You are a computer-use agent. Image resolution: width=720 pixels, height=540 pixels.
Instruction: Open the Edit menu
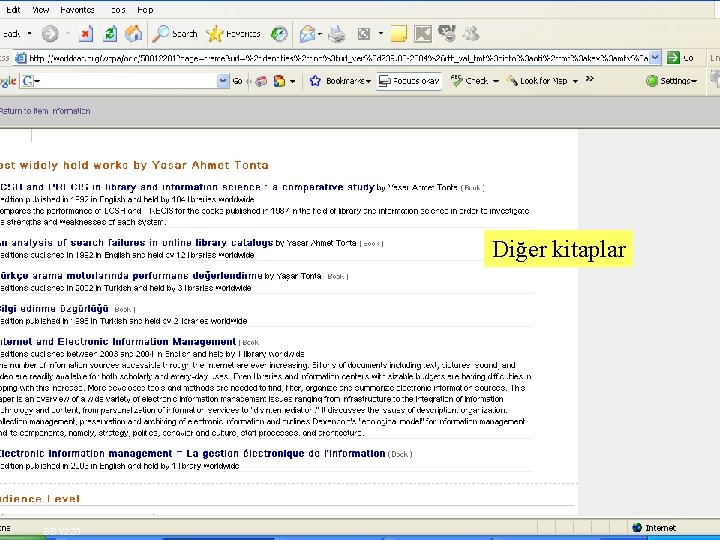[x=12, y=10]
